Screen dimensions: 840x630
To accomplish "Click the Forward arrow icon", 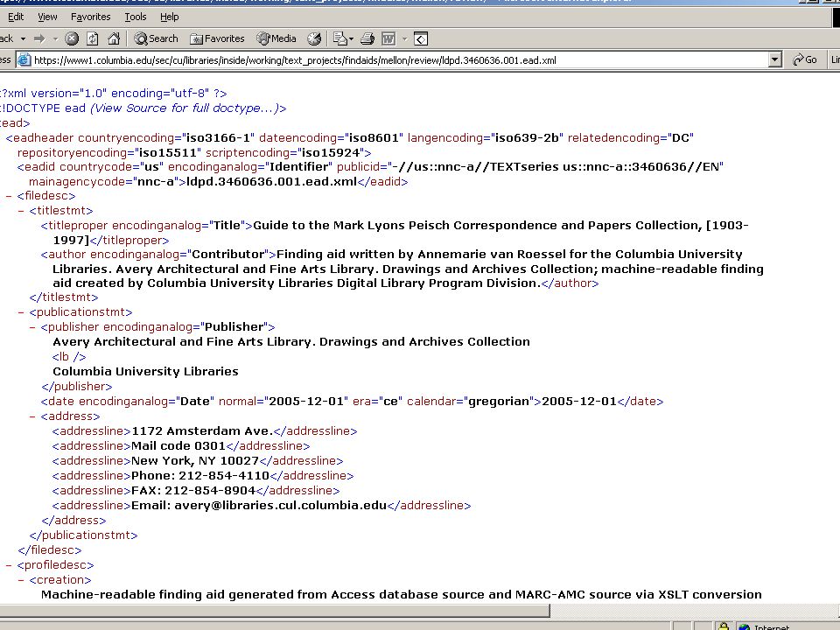I will click(39, 38).
